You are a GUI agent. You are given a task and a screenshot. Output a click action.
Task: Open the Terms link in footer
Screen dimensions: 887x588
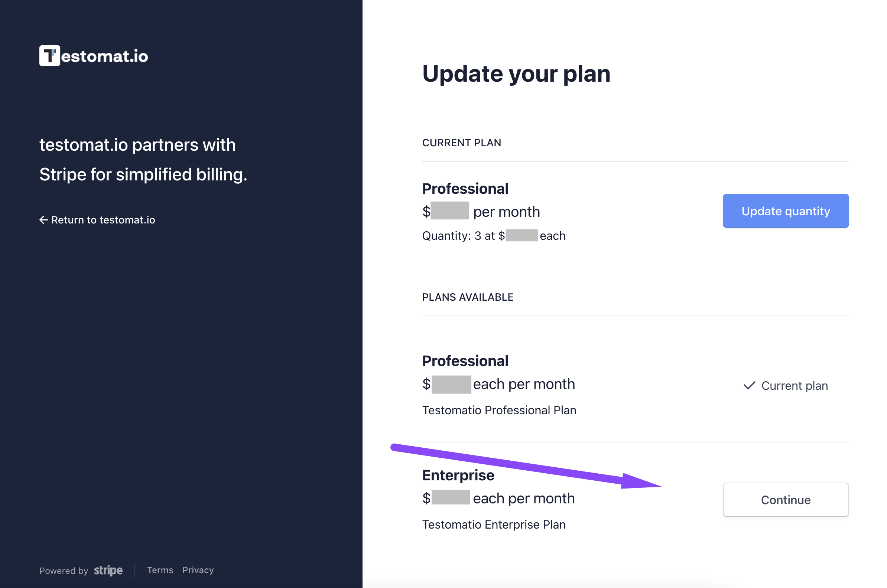click(x=160, y=570)
